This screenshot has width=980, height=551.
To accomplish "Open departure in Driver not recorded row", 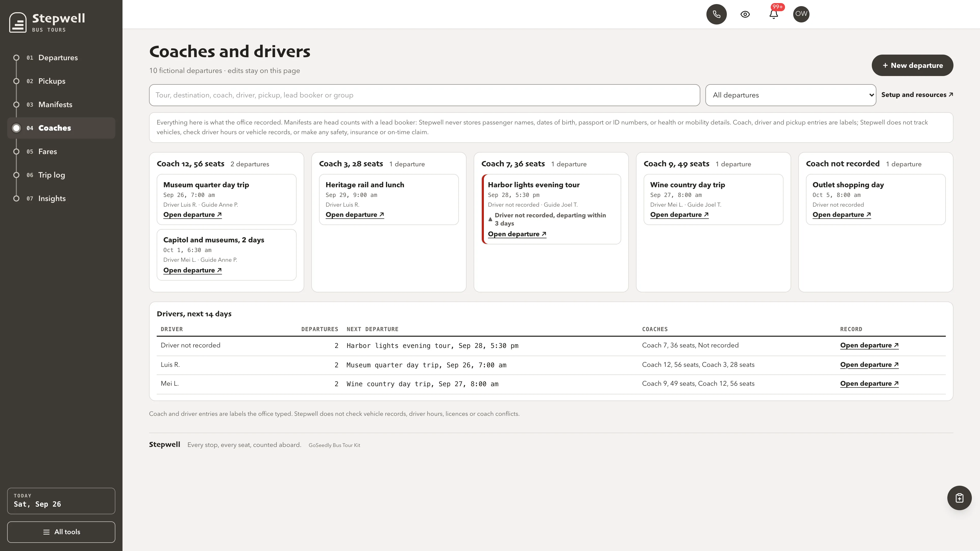I will click(x=869, y=345).
